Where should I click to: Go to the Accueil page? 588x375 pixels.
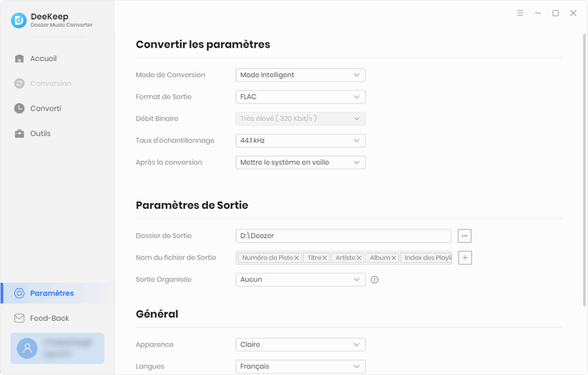pos(43,59)
